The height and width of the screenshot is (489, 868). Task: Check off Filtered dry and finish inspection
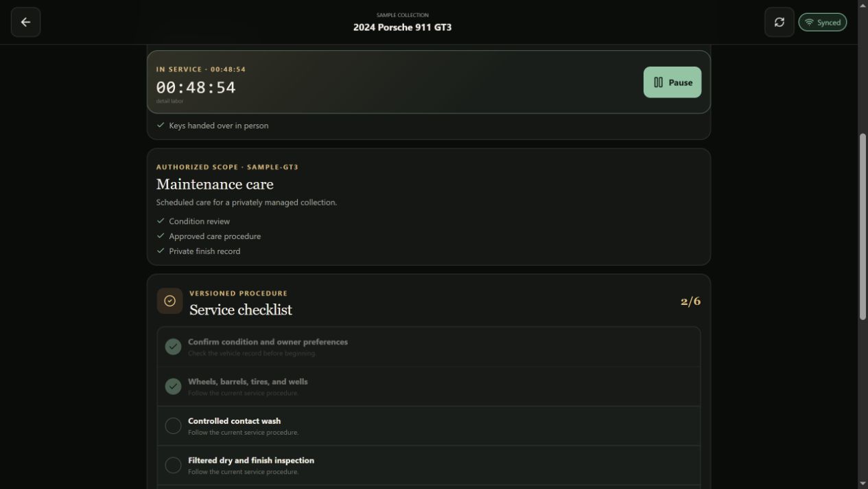(173, 465)
